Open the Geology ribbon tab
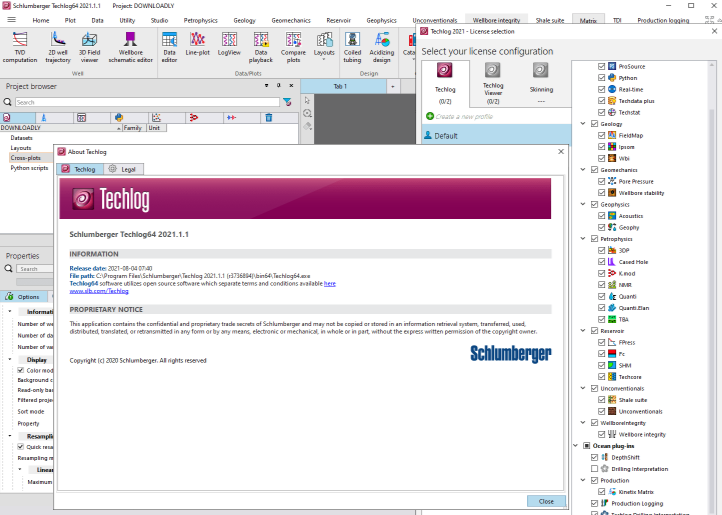Screen dimensions: 722x515 (244, 20)
